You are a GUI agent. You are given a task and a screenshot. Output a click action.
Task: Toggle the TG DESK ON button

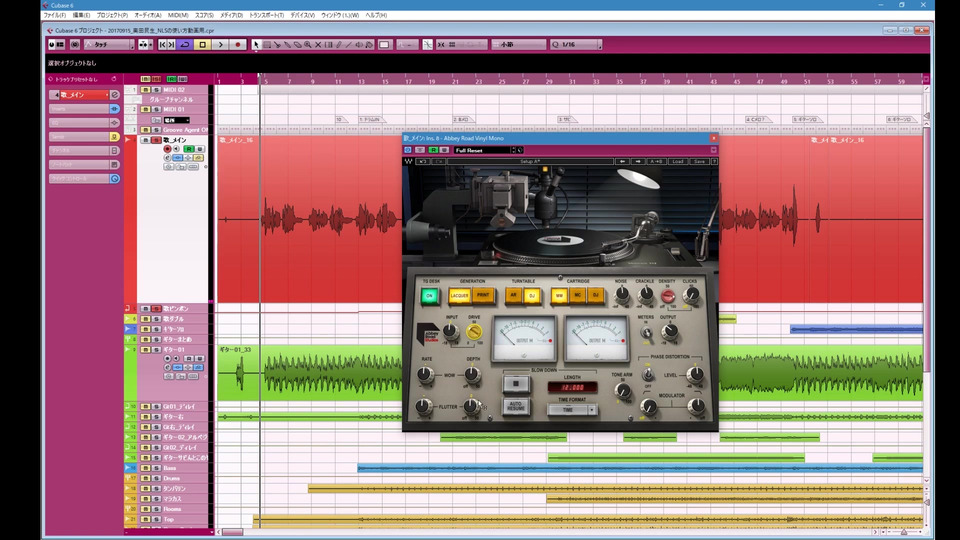[x=430, y=296]
